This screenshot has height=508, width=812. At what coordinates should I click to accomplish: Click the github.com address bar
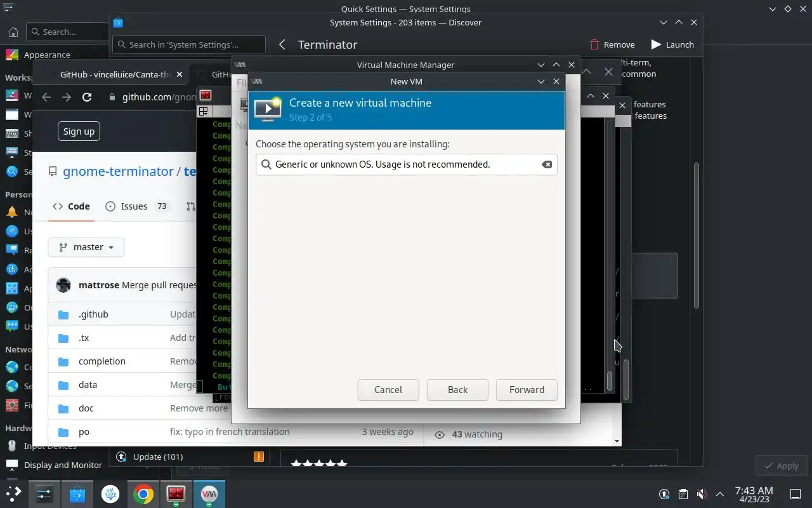[159, 97]
